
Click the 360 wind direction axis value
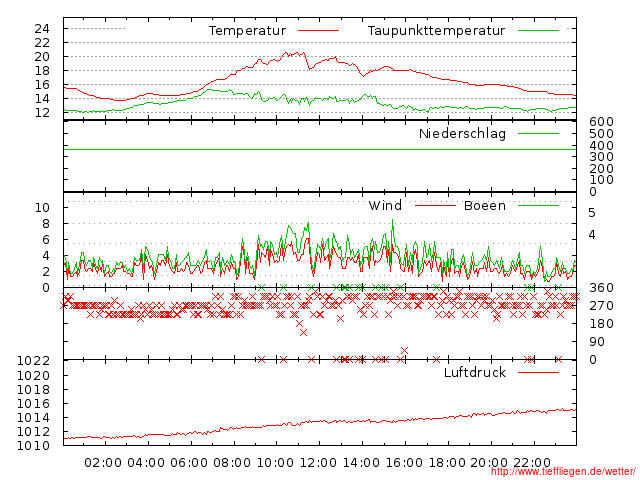pos(601,288)
